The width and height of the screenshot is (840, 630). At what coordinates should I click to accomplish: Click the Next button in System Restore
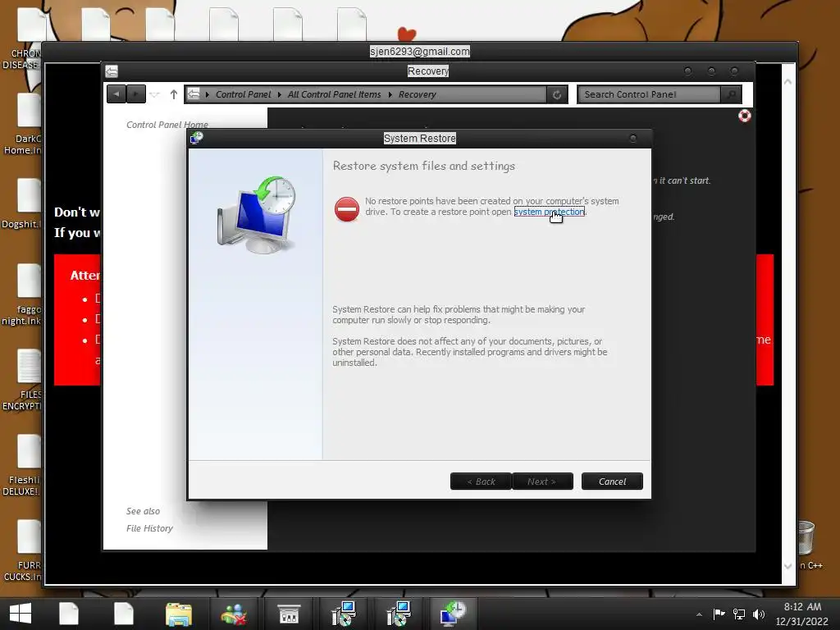[x=542, y=481]
